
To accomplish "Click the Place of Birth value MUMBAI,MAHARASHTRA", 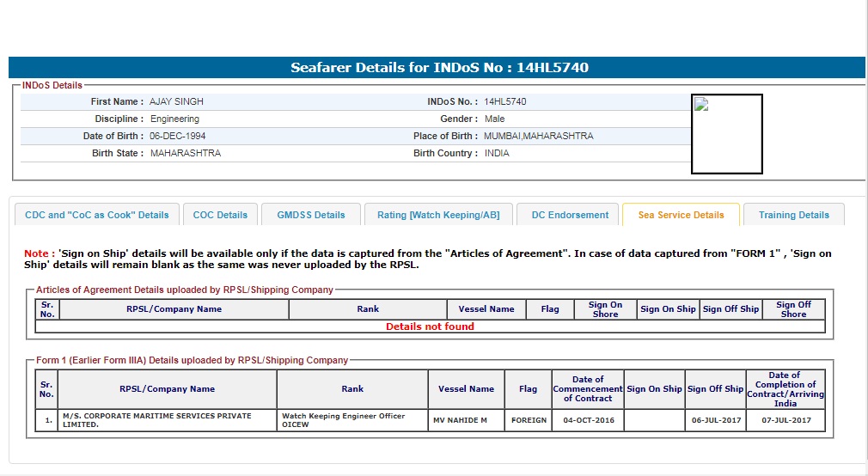I will (x=538, y=136).
